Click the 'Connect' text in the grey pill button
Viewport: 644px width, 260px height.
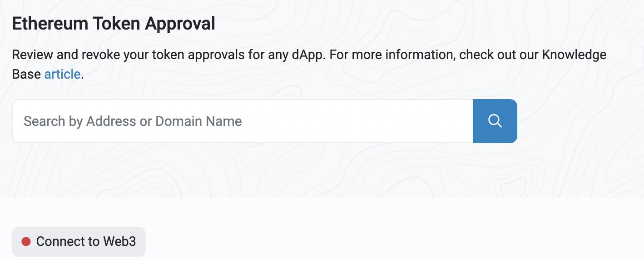pos(62,241)
